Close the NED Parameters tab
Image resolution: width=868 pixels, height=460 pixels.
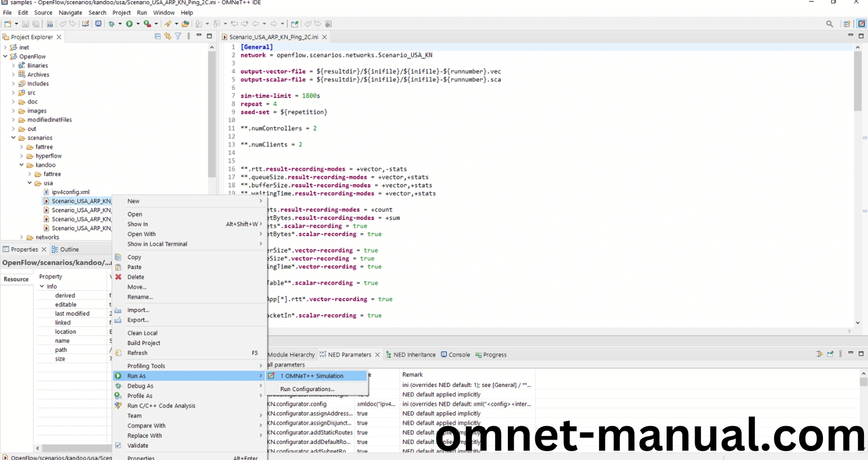click(377, 354)
